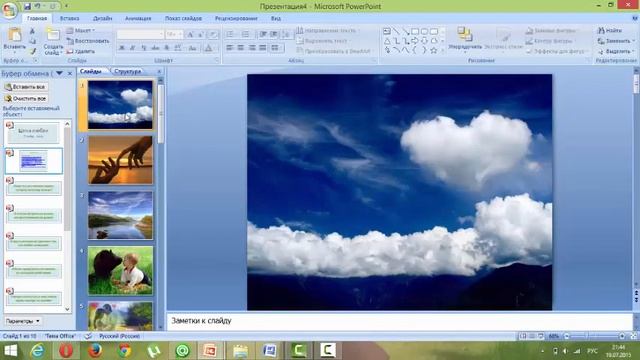Justify text in paragraph group
Viewport: 640px width, 360px height.
point(263,48)
